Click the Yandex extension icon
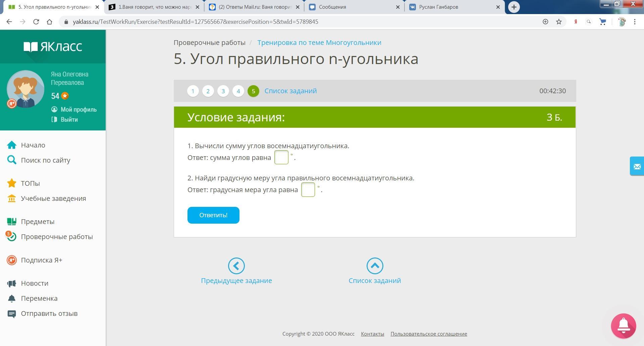 click(576, 22)
